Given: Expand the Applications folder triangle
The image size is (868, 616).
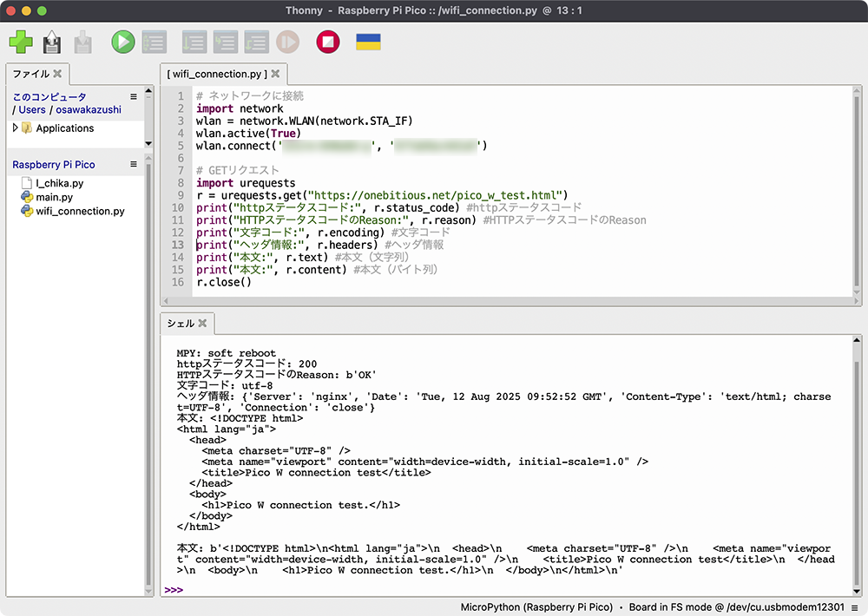Looking at the screenshot, I should [15, 128].
